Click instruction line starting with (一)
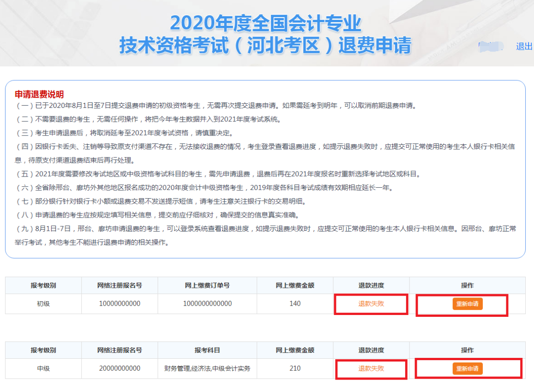 (216, 106)
